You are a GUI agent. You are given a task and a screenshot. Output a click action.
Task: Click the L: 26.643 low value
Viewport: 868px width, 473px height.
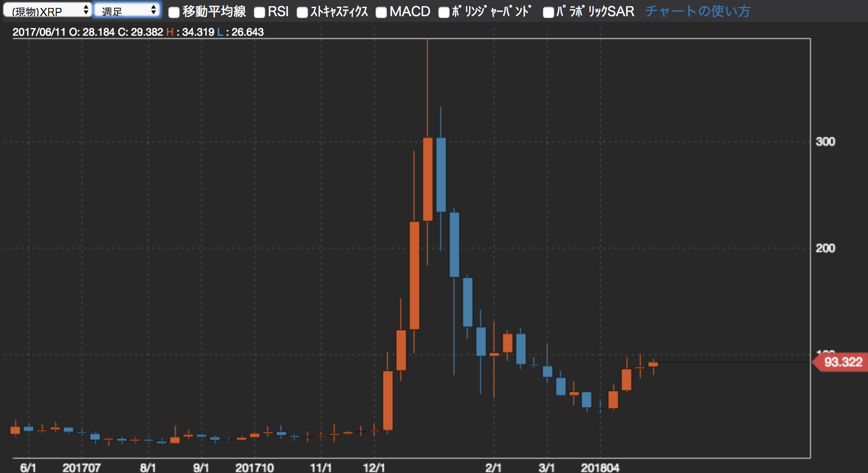click(241, 32)
